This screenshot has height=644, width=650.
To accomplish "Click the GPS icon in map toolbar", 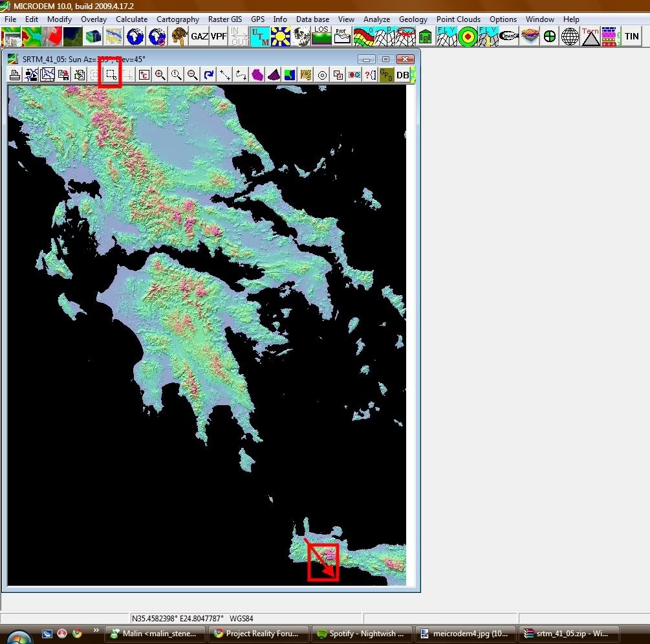I will (x=386, y=75).
